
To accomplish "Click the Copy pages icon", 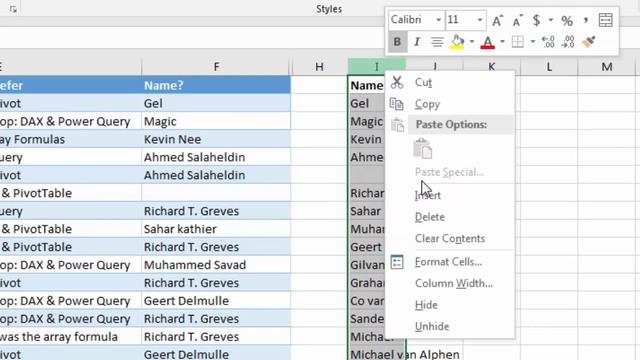I will coord(397,104).
